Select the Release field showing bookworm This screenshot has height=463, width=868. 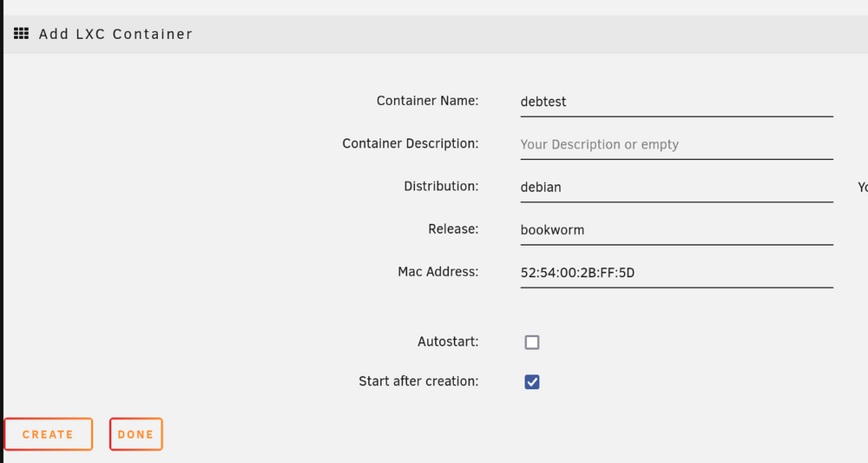point(676,230)
